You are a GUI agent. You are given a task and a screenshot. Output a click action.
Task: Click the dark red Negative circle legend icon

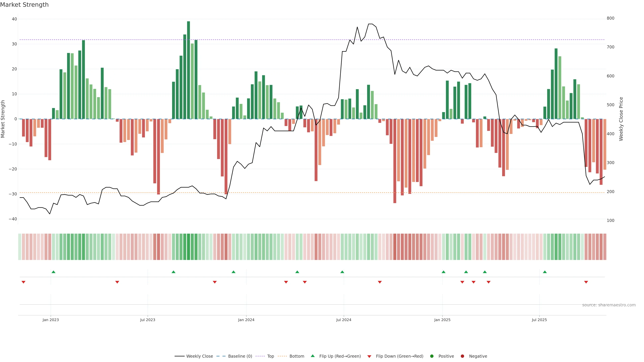462,356
